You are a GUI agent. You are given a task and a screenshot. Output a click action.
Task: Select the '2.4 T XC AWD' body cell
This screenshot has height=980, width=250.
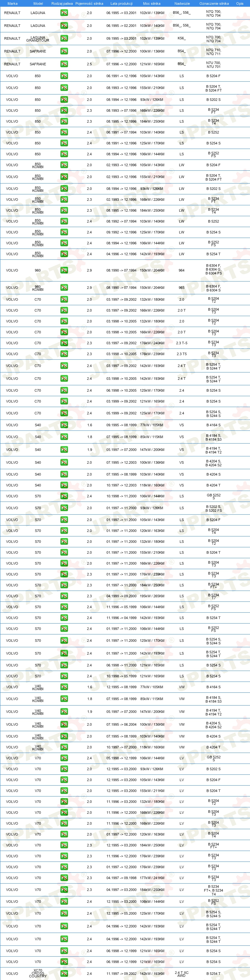(x=182, y=974)
